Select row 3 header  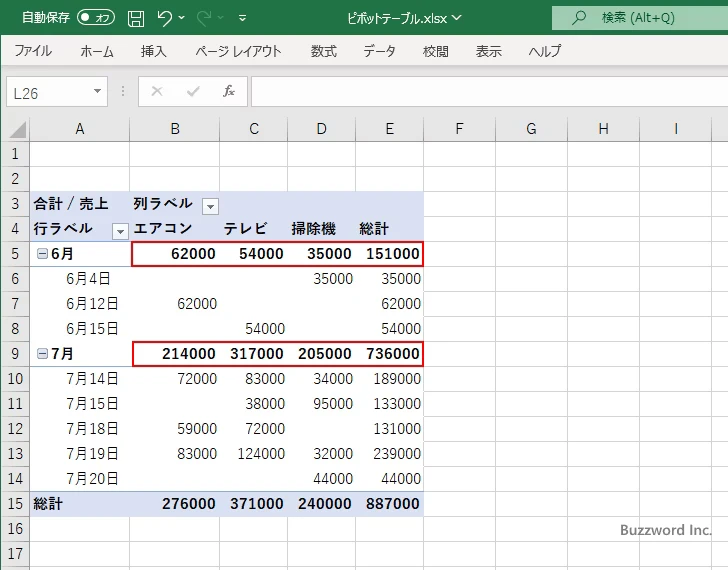click(15, 203)
